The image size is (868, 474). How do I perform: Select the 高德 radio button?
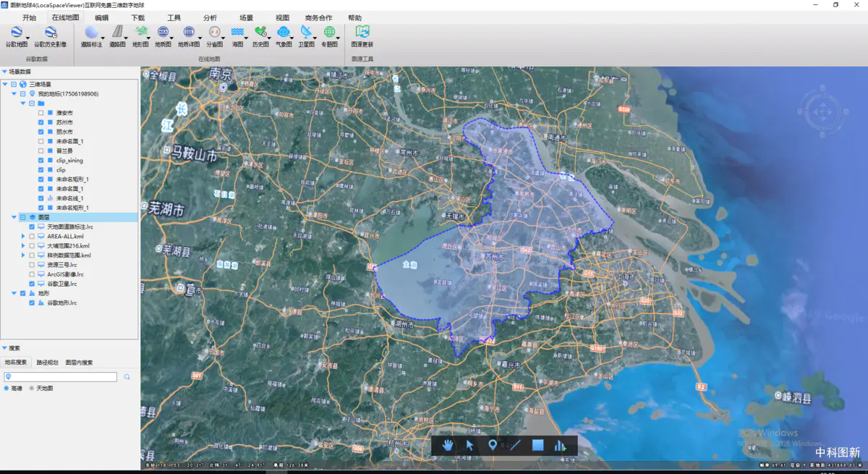pyautogui.click(x=7, y=389)
